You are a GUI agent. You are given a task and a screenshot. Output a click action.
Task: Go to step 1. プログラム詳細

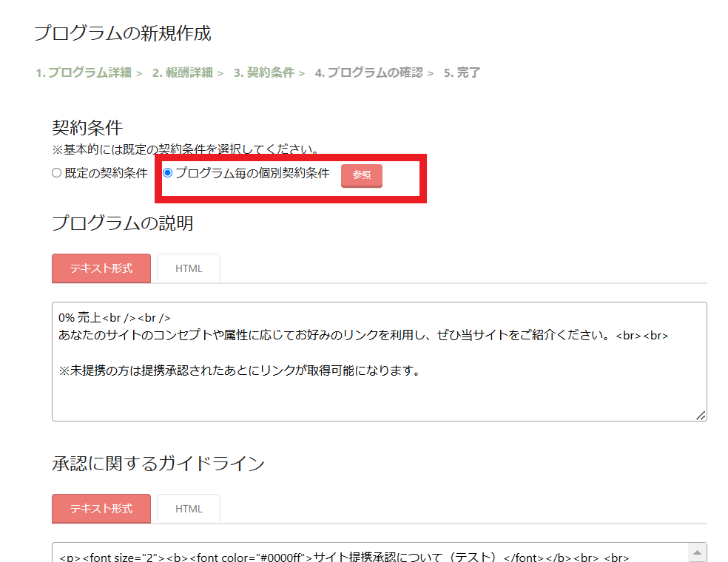[84, 72]
